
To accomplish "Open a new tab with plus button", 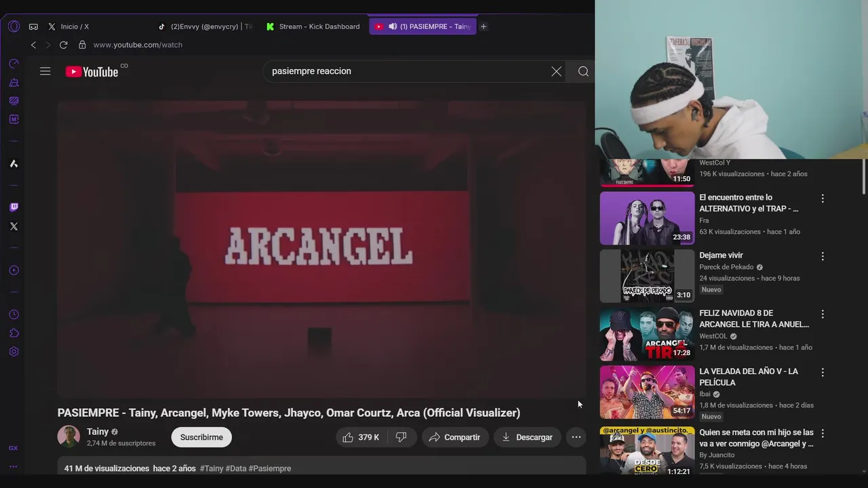I will [x=484, y=26].
